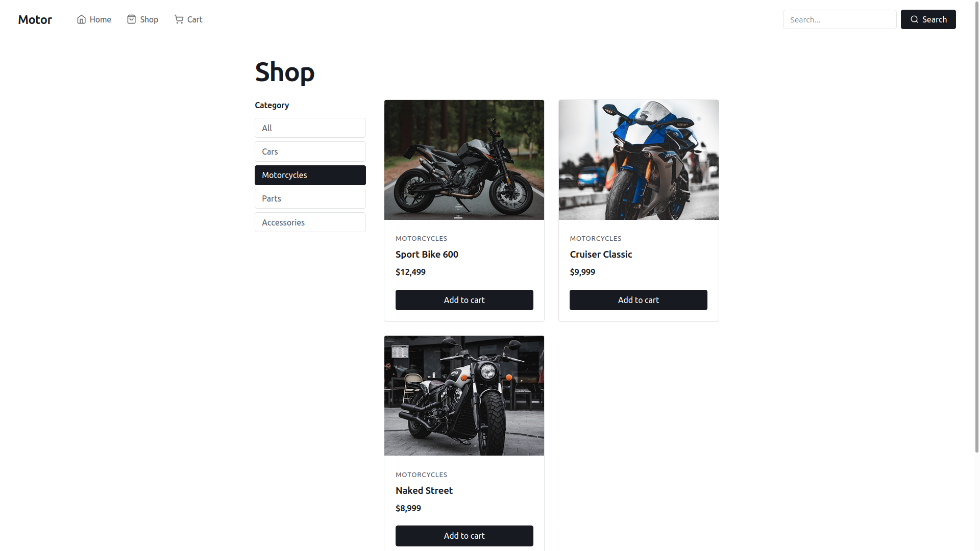
Task: Click the Shop bag icon
Action: tap(131, 19)
